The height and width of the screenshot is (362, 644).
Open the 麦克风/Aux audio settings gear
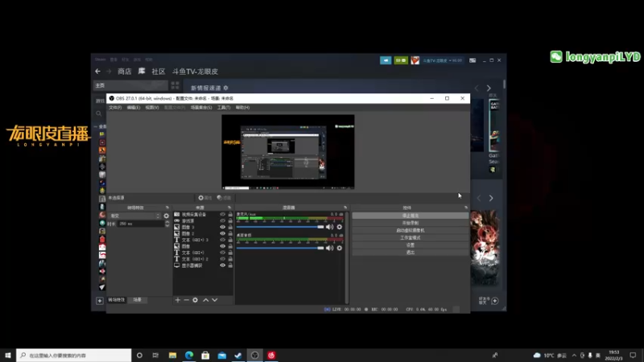click(339, 227)
